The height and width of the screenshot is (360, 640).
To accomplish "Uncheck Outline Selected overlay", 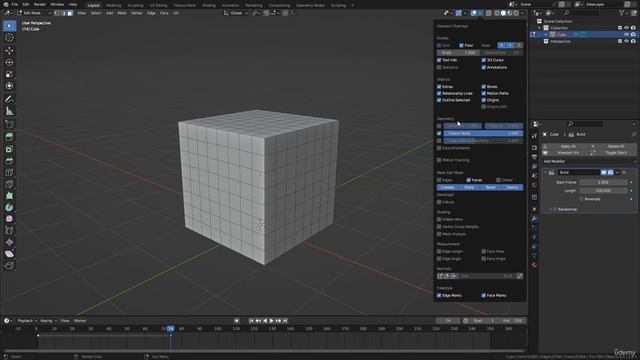I will tap(439, 100).
